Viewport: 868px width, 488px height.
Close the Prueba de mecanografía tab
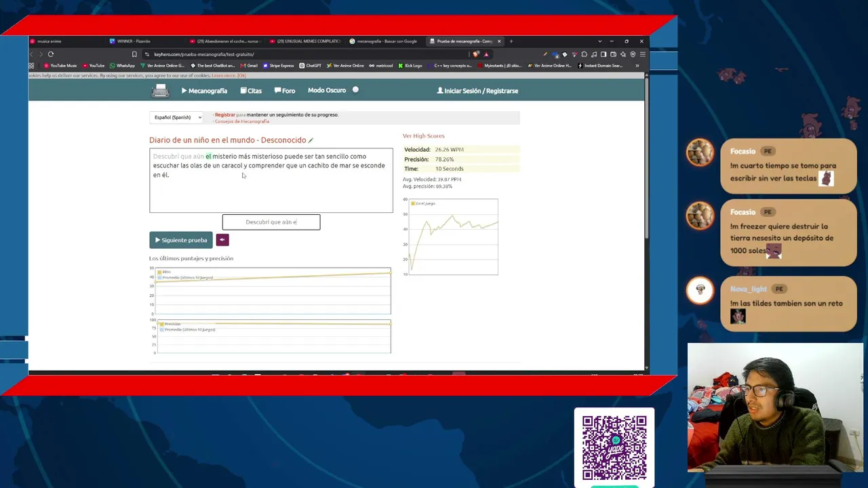click(499, 41)
